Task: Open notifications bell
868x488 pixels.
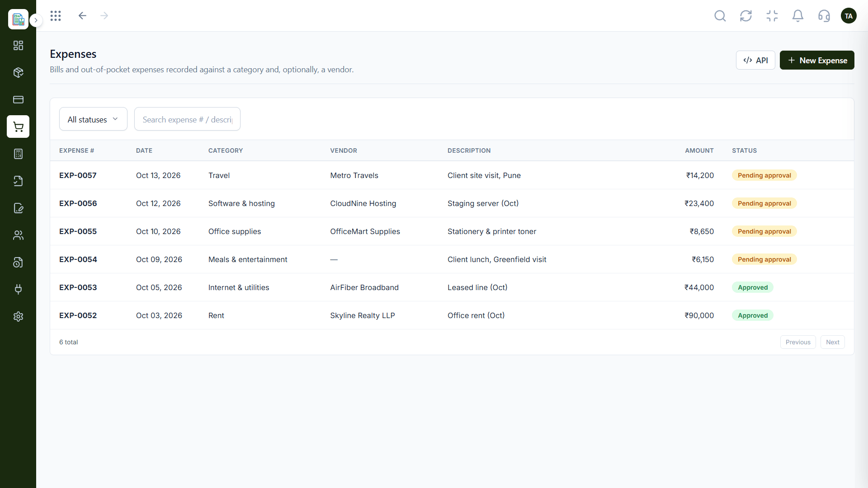Action: tap(798, 16)
